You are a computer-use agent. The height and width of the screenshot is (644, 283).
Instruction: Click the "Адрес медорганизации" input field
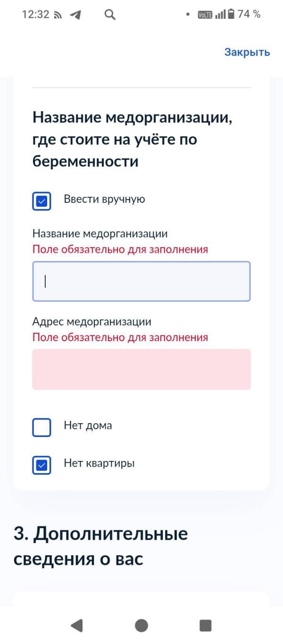point(141,369)
